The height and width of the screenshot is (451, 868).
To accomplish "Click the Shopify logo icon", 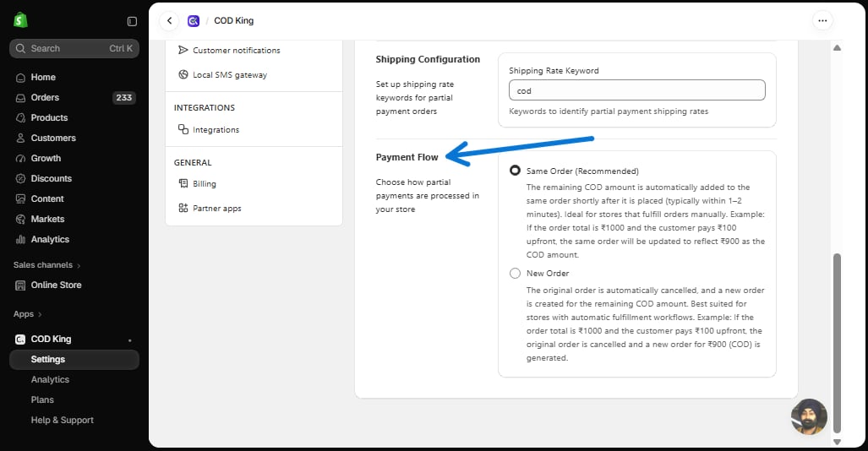I will [20, 20].
